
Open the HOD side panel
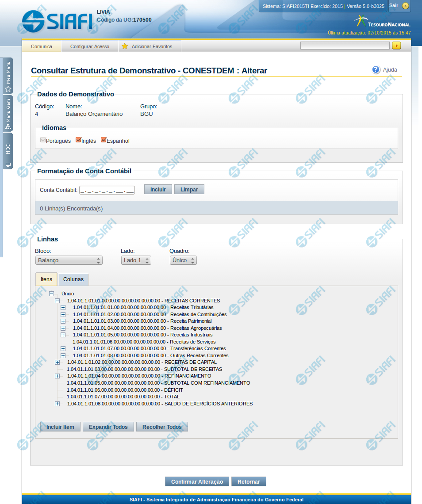(x=8, y=151)
